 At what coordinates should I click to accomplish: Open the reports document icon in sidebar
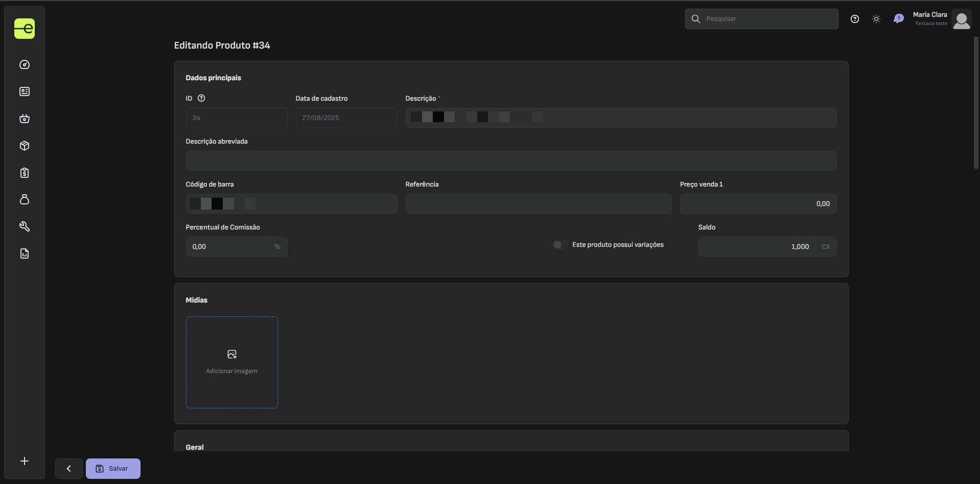click(x=25, y=253)
